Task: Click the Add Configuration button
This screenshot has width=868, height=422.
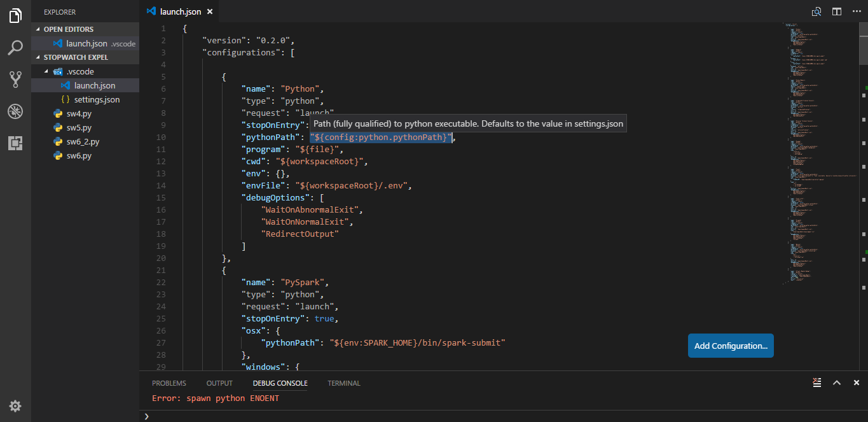Action: tap(730, 345)
